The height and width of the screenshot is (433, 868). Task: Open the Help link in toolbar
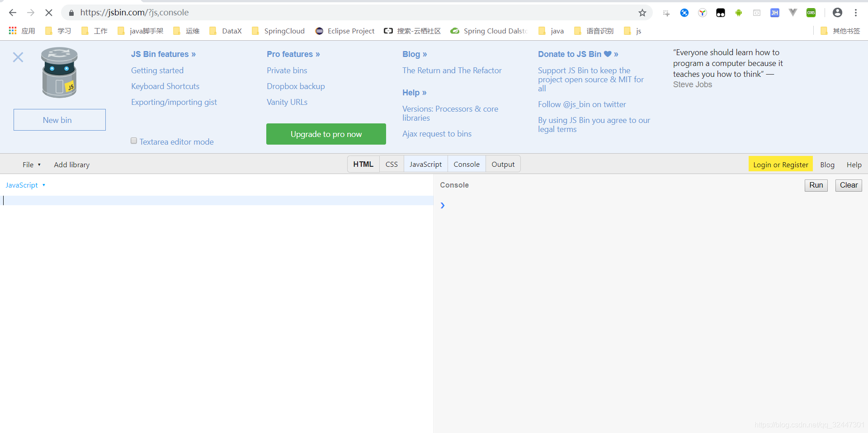click(x=854, y=165)
